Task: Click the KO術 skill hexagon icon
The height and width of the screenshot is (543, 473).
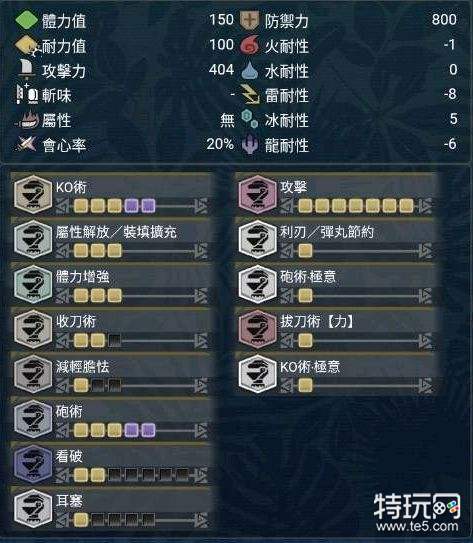Action: (x=33, y=195)
